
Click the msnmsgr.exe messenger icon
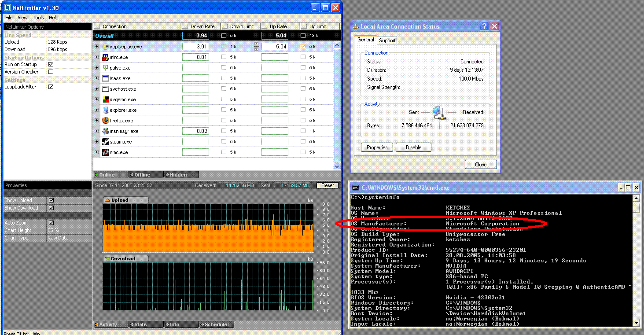(106, 131)
